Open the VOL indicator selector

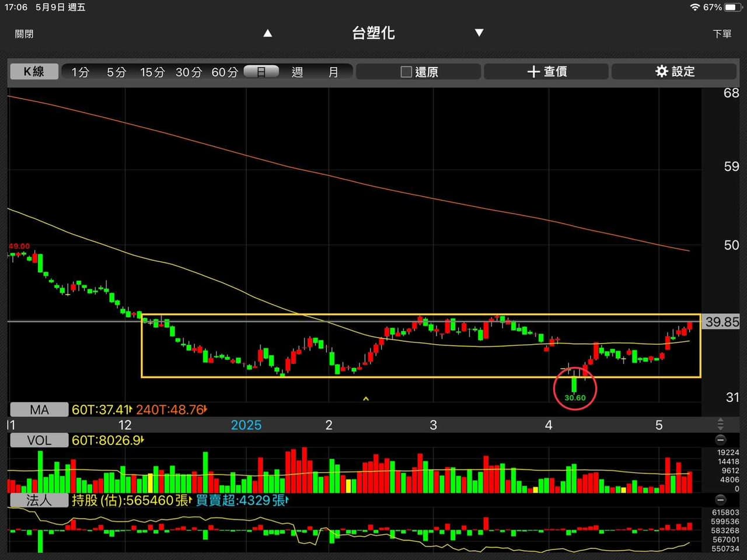point(39,440)
